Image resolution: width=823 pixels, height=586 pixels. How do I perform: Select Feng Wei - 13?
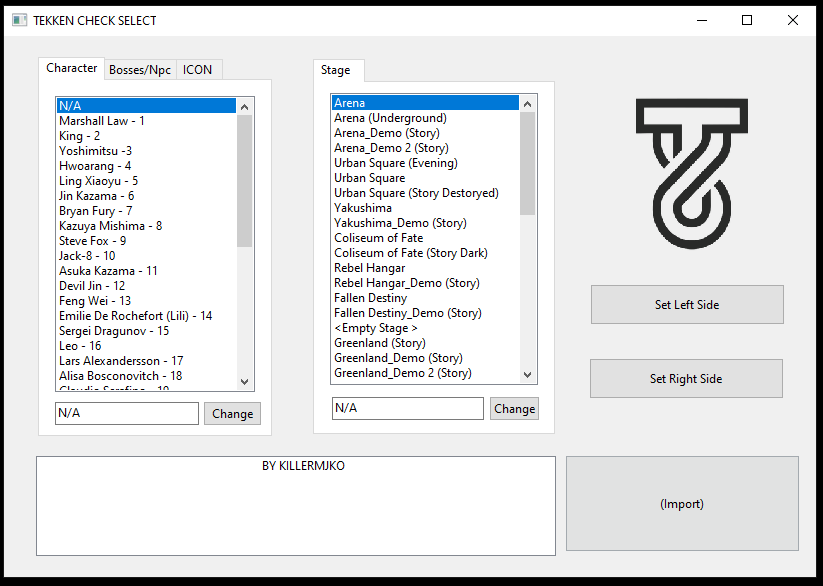point(146,301)
